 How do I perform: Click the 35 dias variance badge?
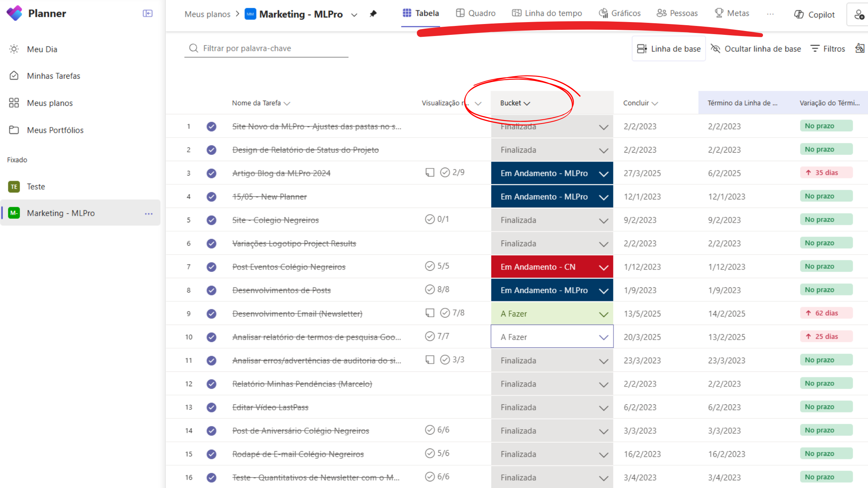pyautogui.click(x=826, y=173)
